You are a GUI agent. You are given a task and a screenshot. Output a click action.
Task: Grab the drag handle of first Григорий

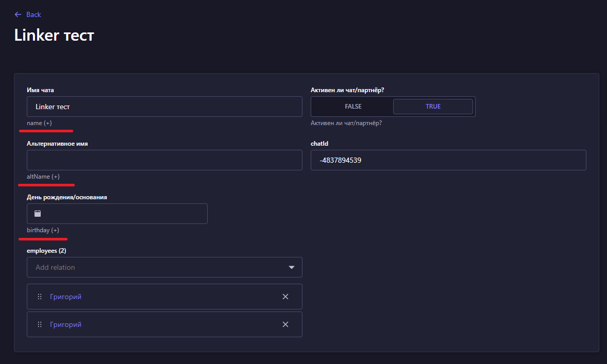coord(40,297)
